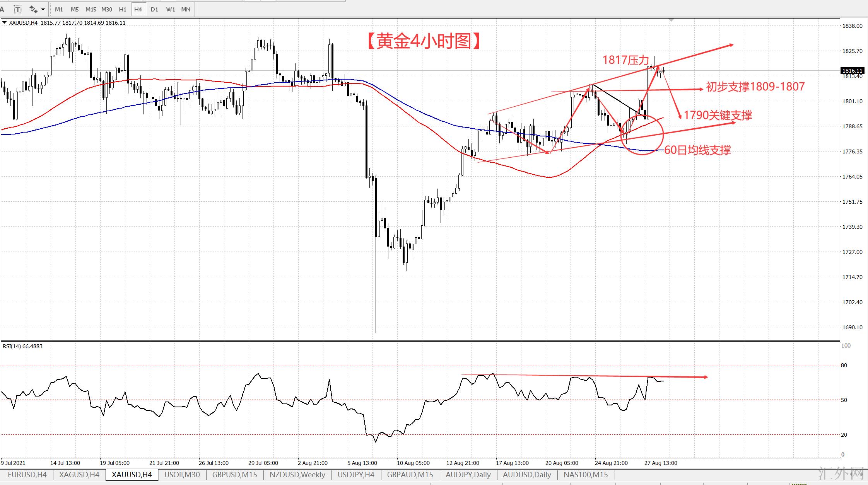The height and width of the screenshot is (485, 868).
Task: Select the Text Label tool
Action: (17, 9)
